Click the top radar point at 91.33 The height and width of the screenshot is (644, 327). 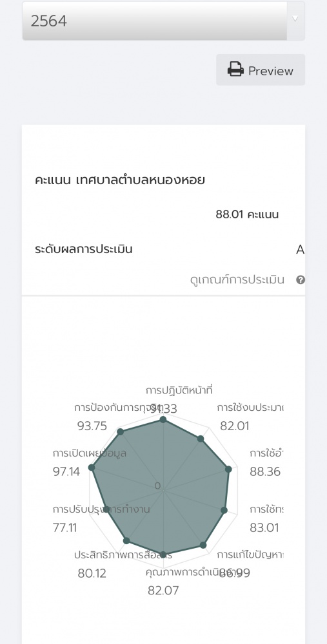tap(163, 419)
